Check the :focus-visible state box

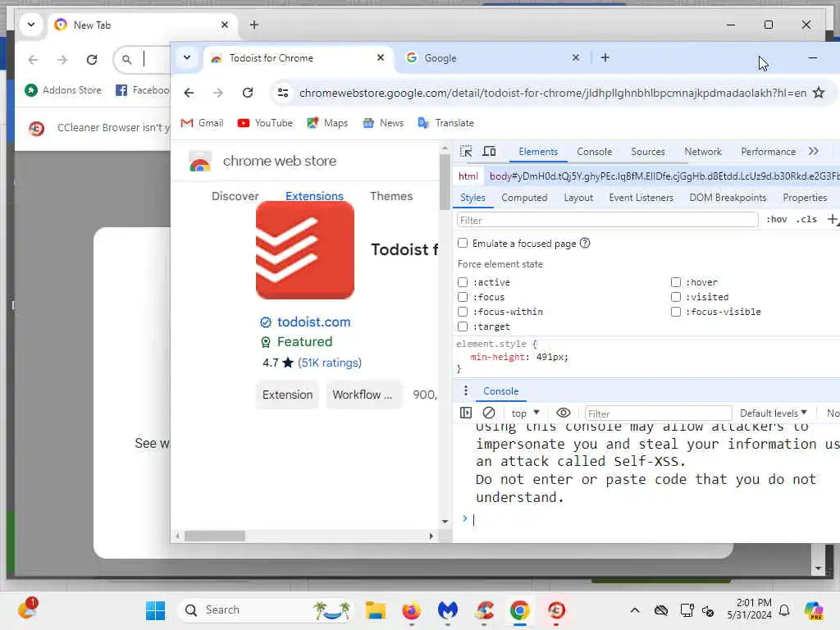pyautogui.click(x=676, y=312)
